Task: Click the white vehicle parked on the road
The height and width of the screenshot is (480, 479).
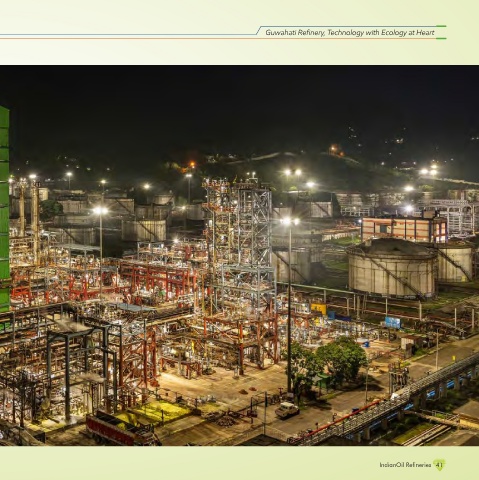Action: point(287,409)
